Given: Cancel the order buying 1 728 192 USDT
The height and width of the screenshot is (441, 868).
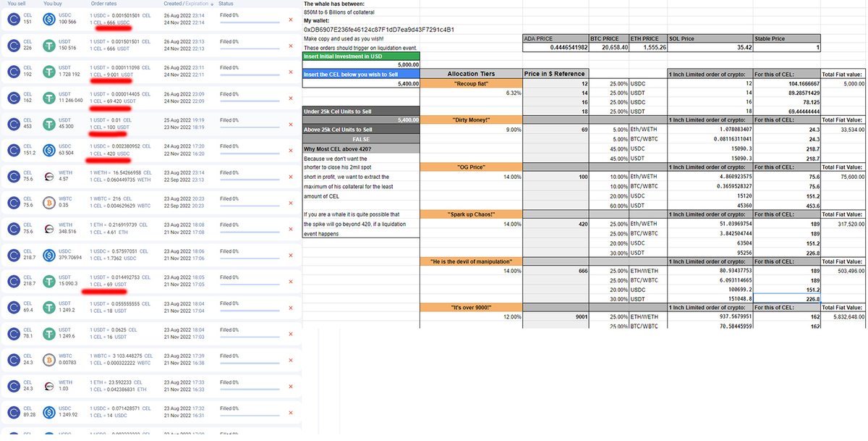Looking at the screenshot, I should [x=290, y=71].
